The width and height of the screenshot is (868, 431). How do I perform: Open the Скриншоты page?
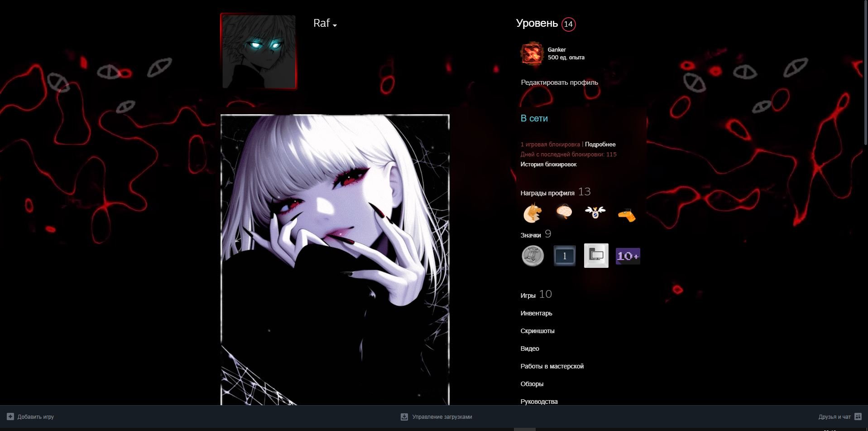pos(537,331)
